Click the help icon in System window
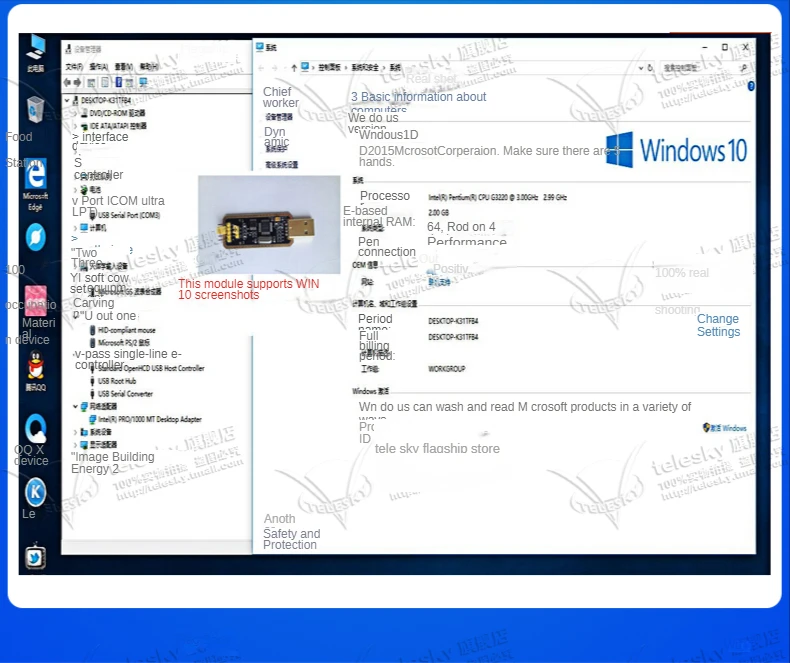 tap(751, 86)
